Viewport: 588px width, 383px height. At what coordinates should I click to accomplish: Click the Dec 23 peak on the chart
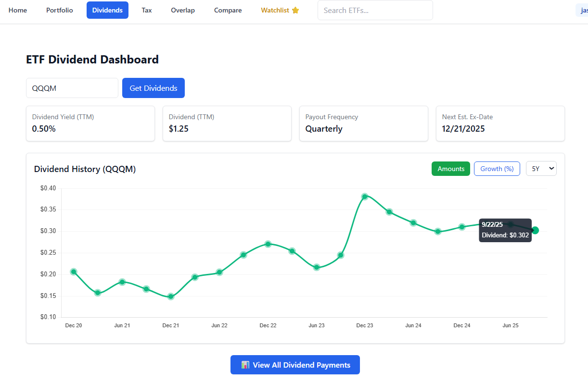coord(365,196)
